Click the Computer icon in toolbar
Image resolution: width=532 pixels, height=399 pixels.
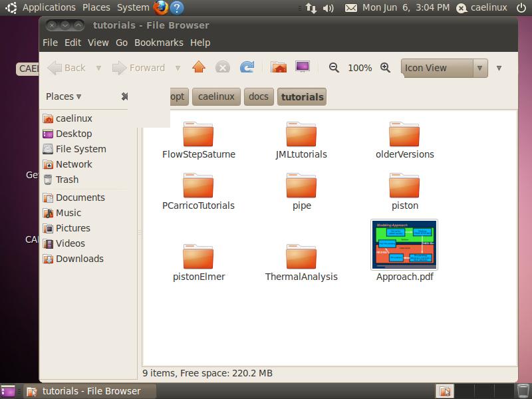[x=303, y=67]
